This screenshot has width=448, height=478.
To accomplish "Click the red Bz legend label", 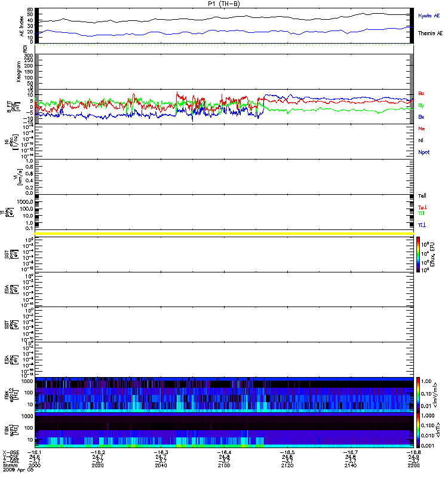I will coord(421,93).
